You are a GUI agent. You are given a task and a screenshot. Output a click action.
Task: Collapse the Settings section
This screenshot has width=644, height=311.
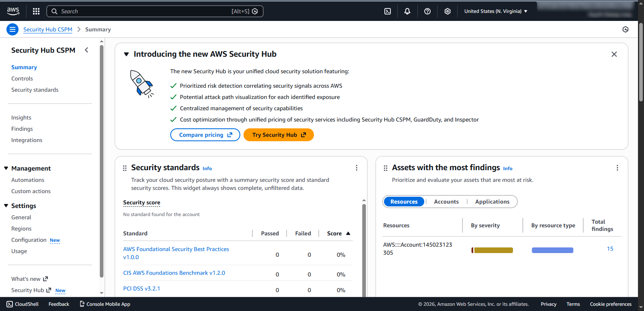[x=6, y=206]
